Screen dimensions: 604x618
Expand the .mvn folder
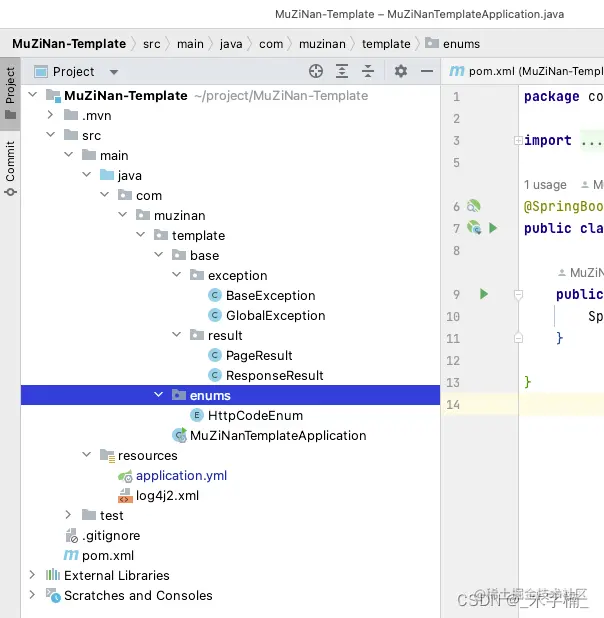(50, 115)
